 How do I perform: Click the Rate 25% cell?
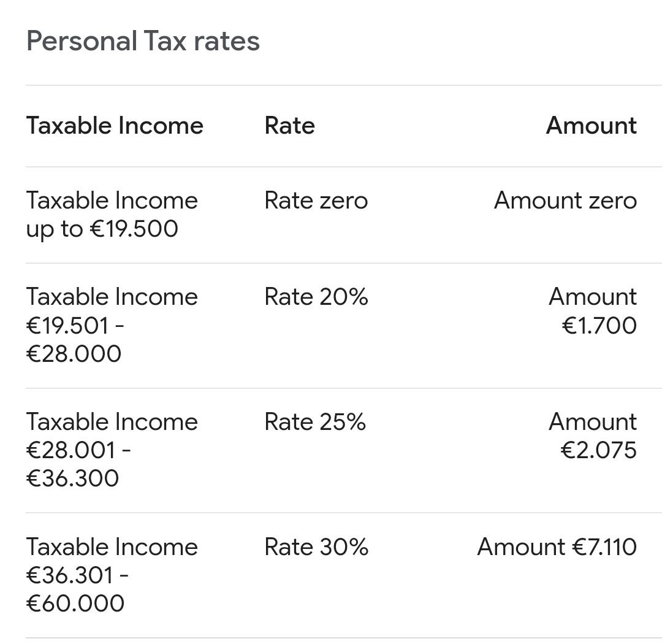tap(314, 422)
